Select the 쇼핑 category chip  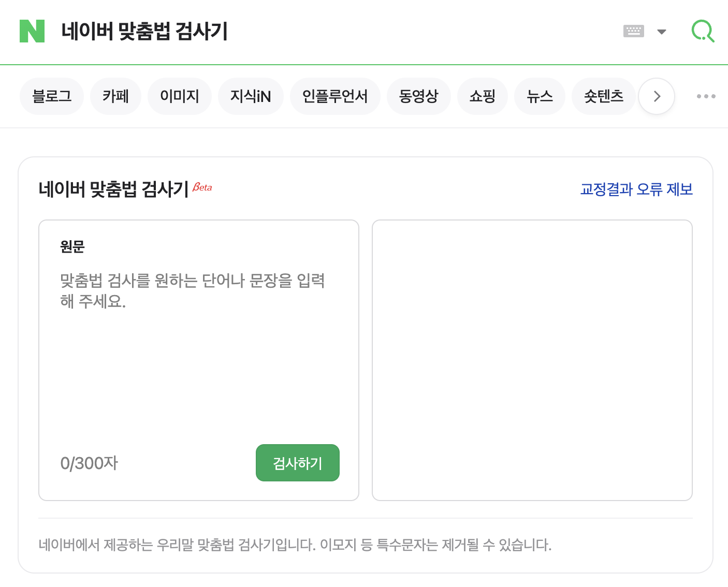[x=482, y=96]
